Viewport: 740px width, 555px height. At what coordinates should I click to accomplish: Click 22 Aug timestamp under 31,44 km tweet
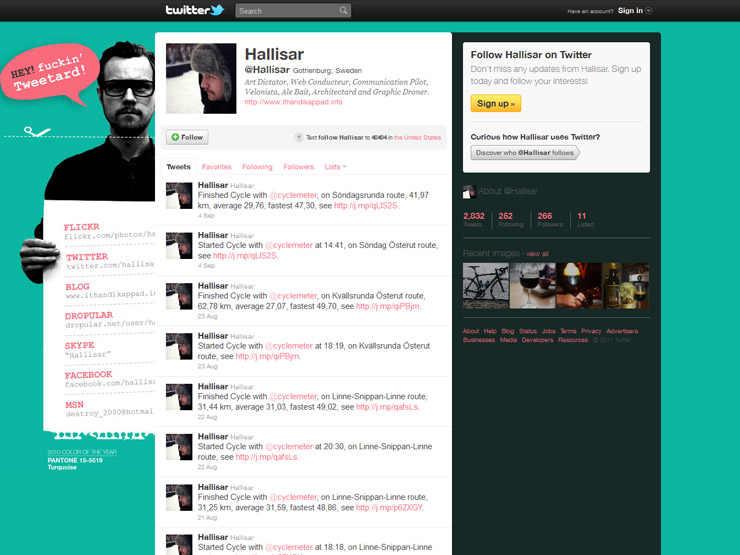click(x=208, y=417)
